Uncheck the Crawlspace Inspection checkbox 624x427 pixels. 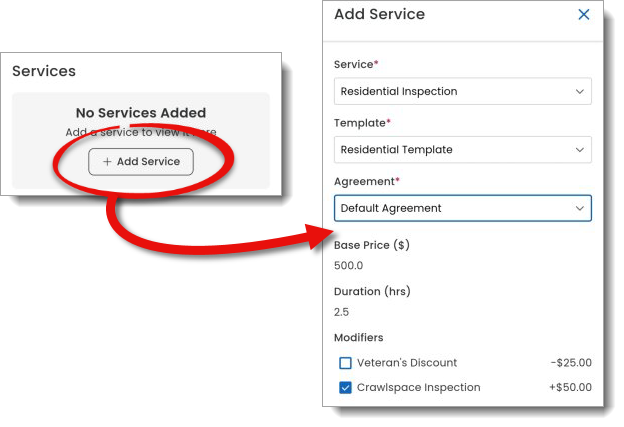pyautogui.click(x=345, y=388)
